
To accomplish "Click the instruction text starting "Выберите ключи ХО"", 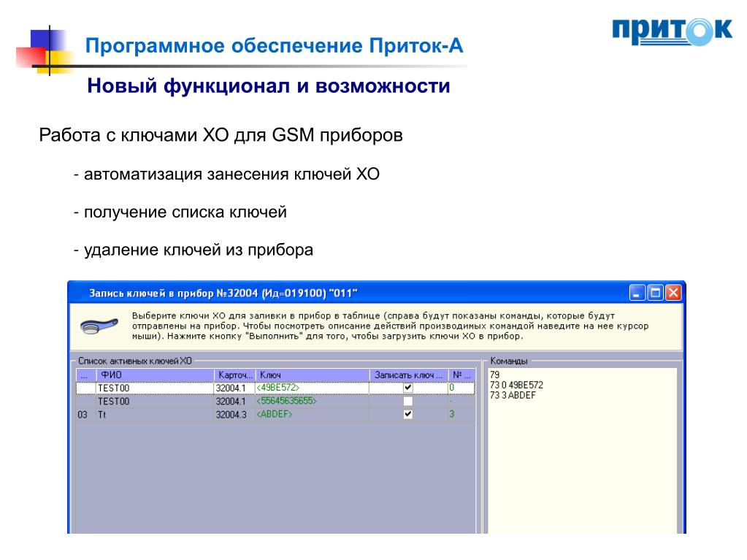I will click(x=390, y=326).
